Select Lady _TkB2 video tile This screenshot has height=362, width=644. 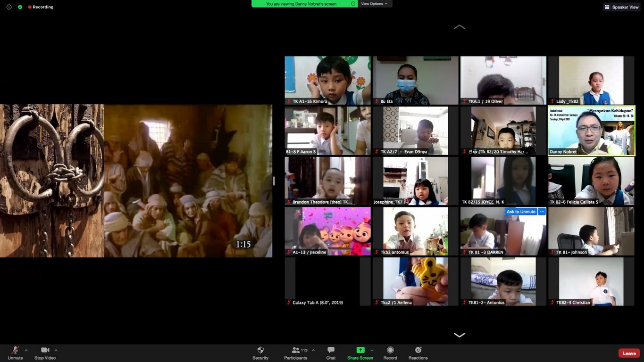592,81
